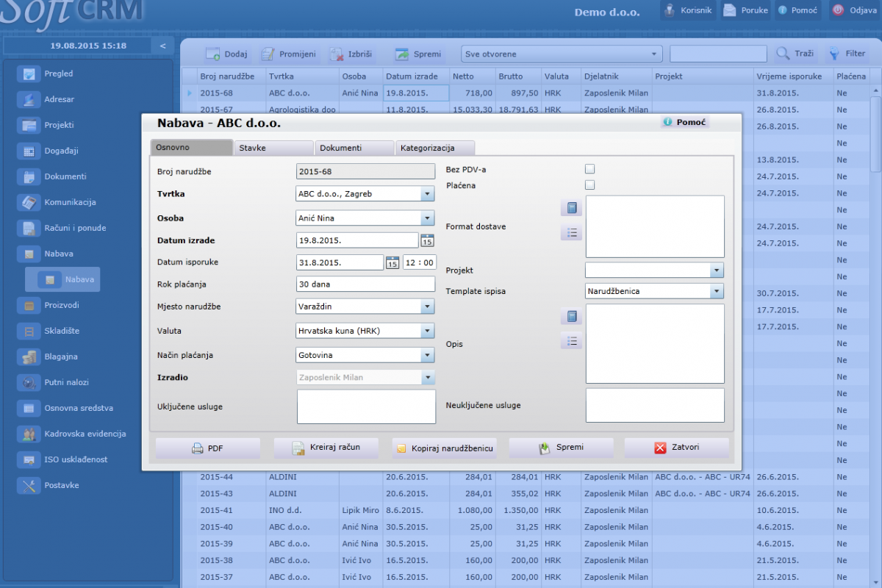This screenshot has width=882, height=588.
Task: Click the Korisnik user icon
Action: (670, 10)
